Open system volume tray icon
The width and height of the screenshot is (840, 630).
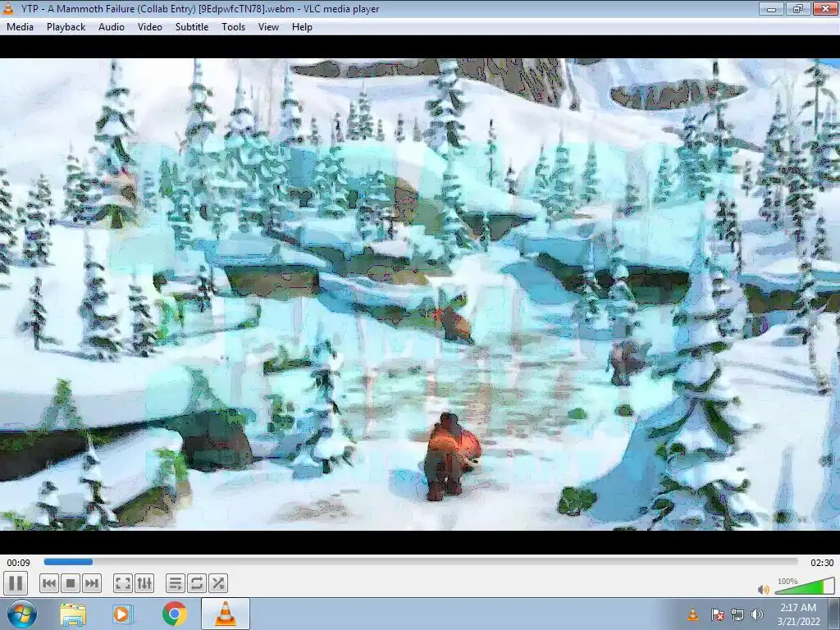coord(757,614)
